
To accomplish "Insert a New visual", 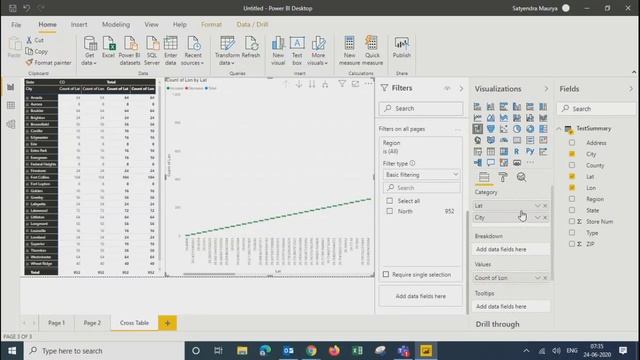I will pyautogui.click(x=278, y=51).
